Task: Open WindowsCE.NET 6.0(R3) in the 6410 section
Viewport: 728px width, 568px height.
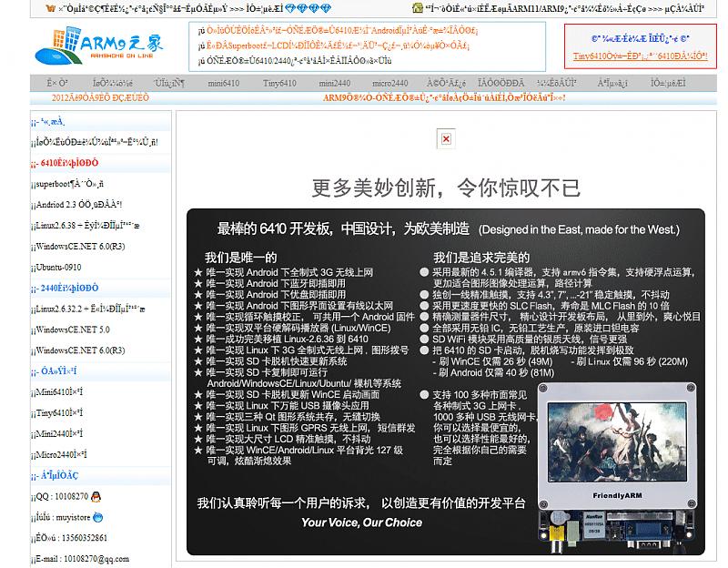Action: coord(78,246)
